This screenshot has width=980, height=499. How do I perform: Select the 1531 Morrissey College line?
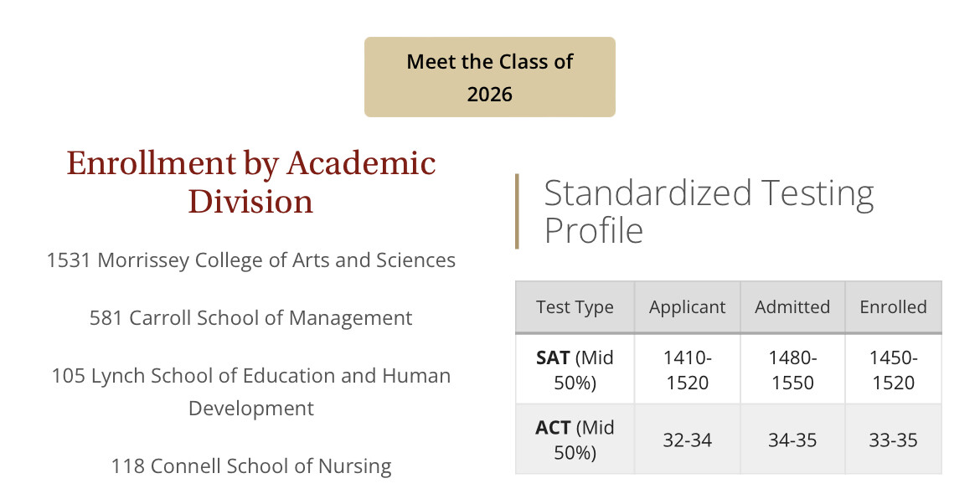point(251,260)
